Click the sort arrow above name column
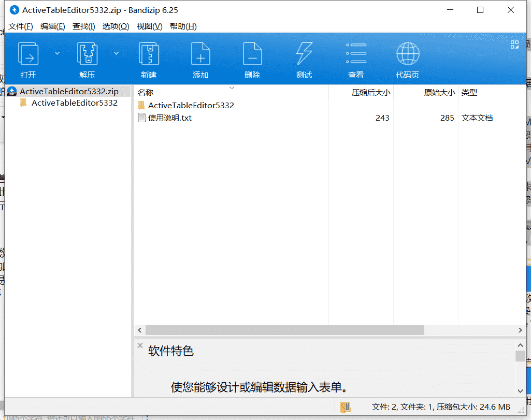This screenshot has height=420, width=531. click(232, 88)
